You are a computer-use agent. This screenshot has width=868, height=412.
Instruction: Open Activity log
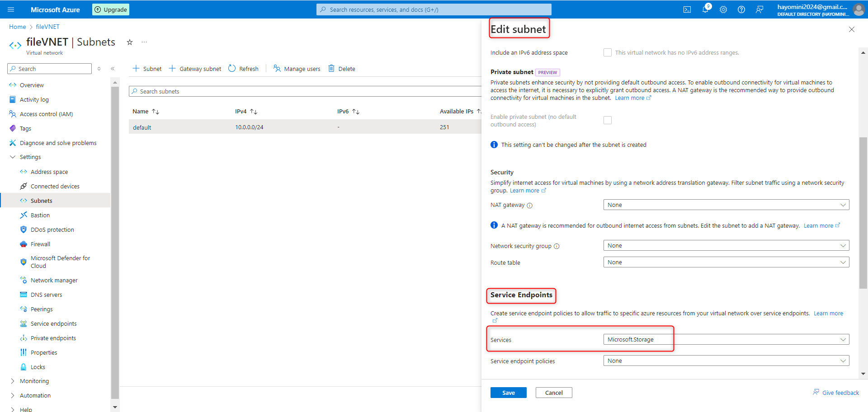coord(34,99)
